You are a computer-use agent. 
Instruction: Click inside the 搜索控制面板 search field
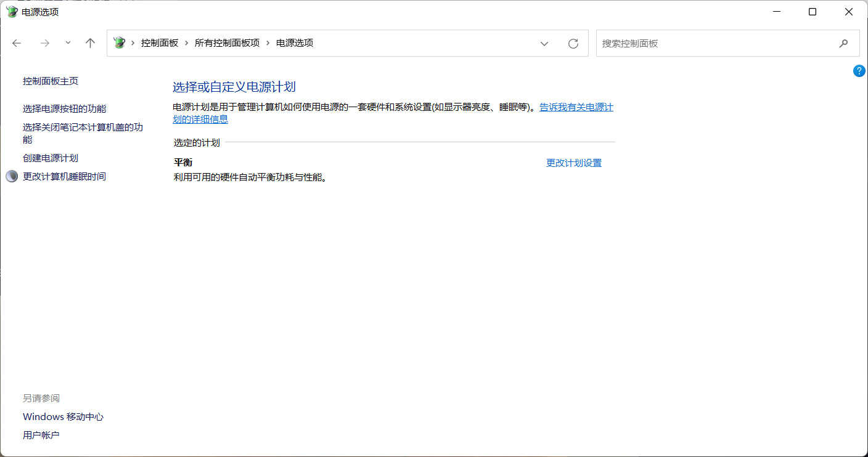click(715, 43)
